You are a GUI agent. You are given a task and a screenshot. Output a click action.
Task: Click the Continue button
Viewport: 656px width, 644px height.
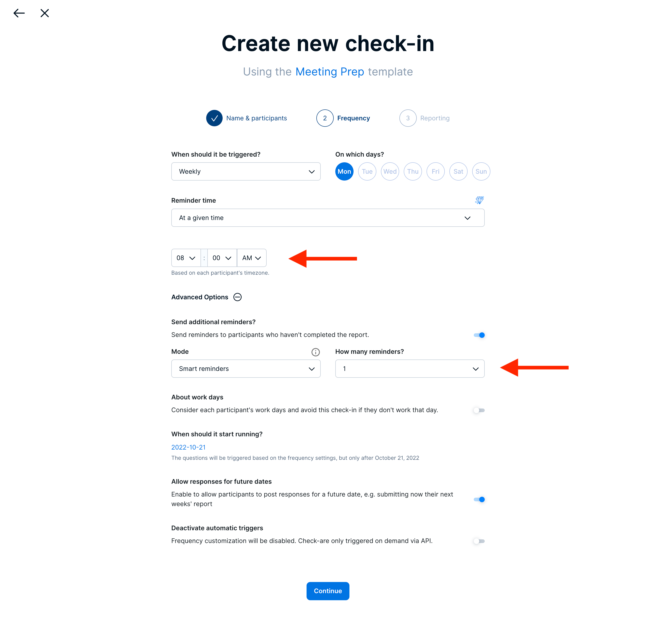328,591
